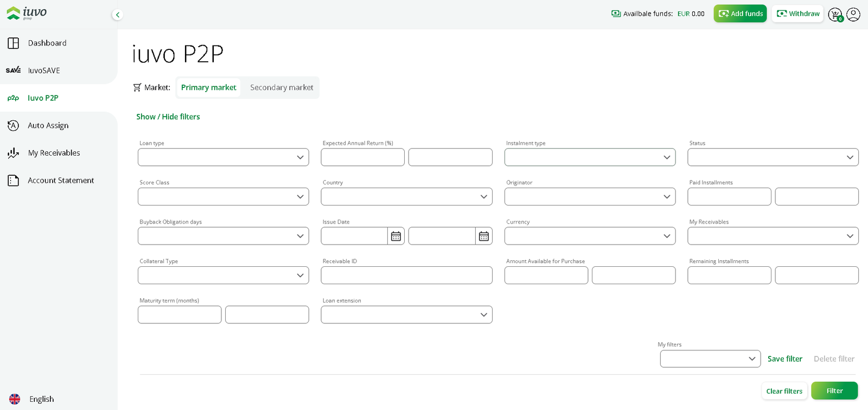868x410 pixels.
Task: Change language from English selector
Action: click(x=42, y=399)
